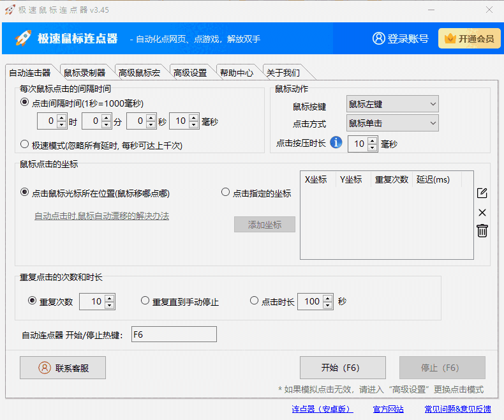Screen dimensions: 504x420
Task: Switch to the 鼠标录制器 tab
Action: point(84,73)
